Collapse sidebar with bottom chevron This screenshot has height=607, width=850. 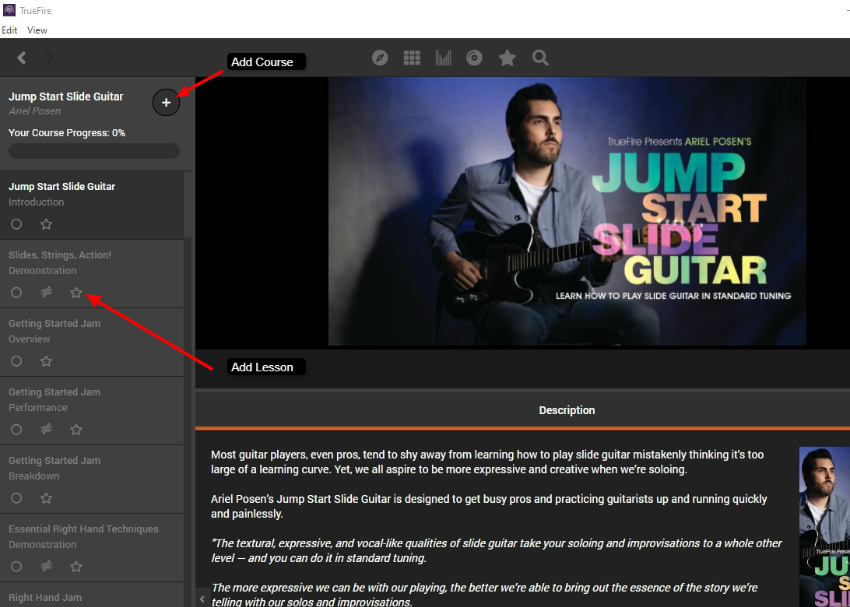(202, 598)
